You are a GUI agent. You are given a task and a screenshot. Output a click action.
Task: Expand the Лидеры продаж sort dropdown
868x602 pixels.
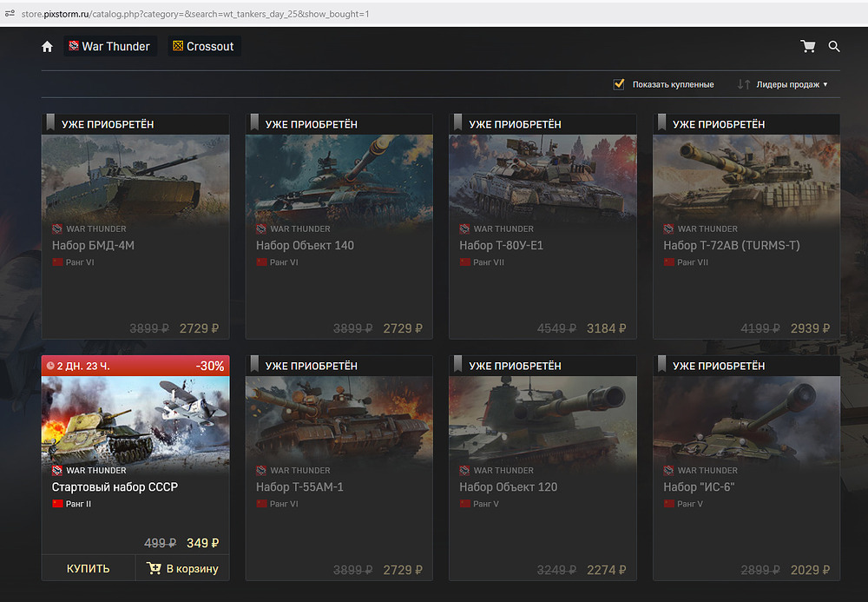(x=792, y=84)
